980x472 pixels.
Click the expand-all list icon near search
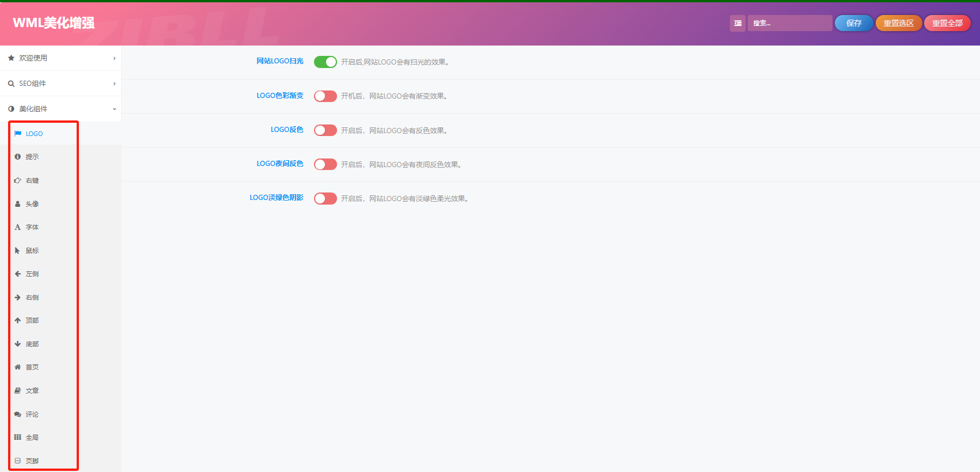[737, 23]
